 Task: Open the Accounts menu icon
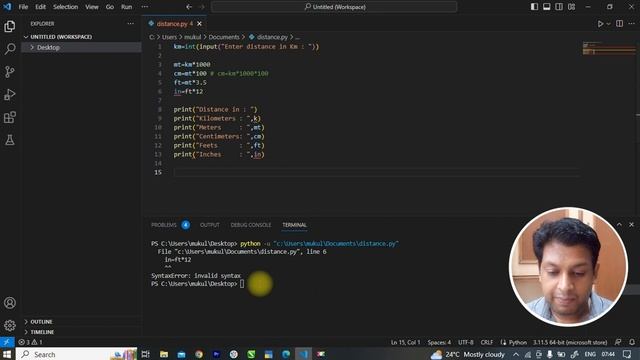click(10, 303)
